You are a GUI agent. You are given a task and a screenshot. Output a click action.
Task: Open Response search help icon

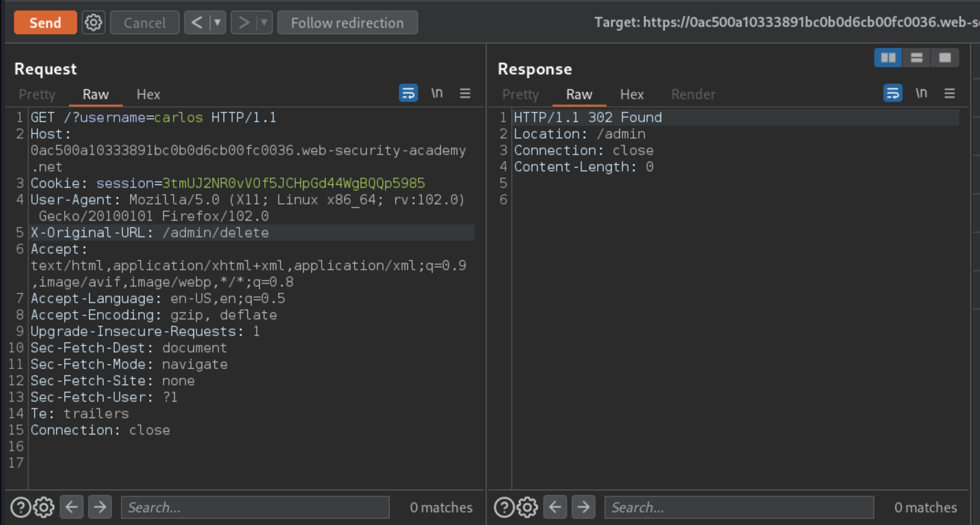coord(504,507)
